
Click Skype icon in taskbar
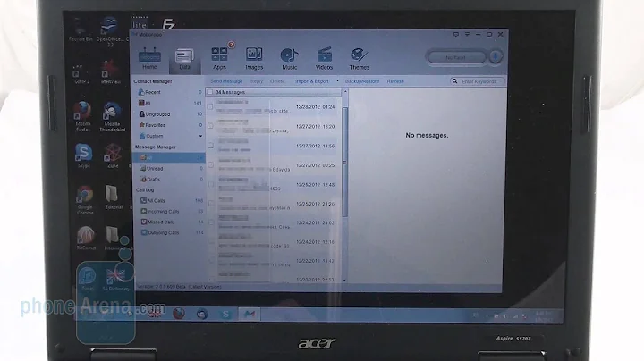pyautogui.click(x=225, y=315)
